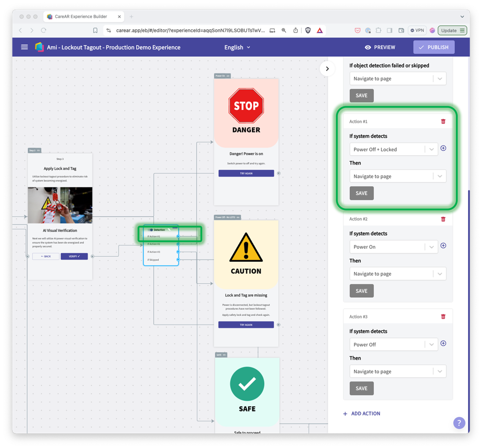Screen dimensions: 482x448
Task: Click the bookmark icon in the address bar
Action: pos(95,30)
